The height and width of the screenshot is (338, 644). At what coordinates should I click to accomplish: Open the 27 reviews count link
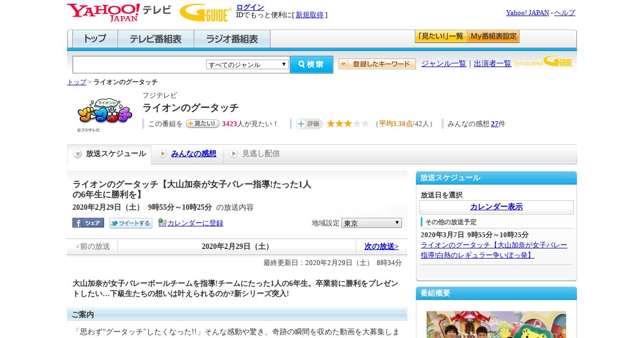pos(495,124)
